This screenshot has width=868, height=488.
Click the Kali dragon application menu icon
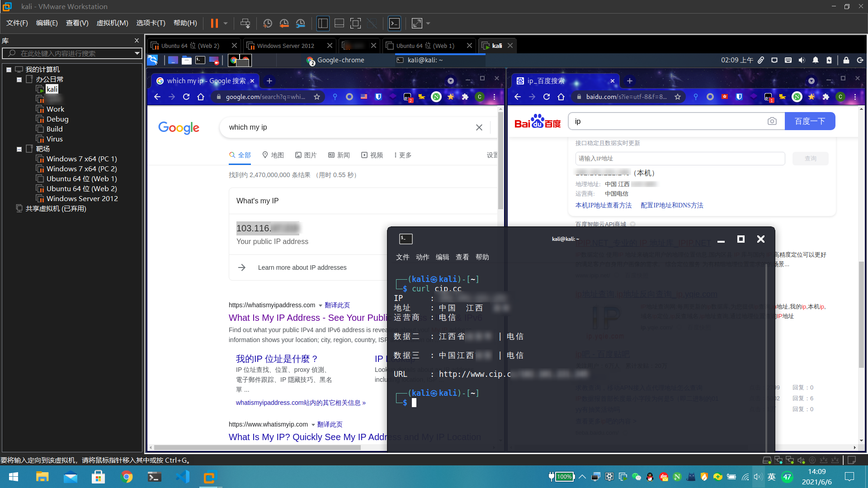[x=153, y=60]
